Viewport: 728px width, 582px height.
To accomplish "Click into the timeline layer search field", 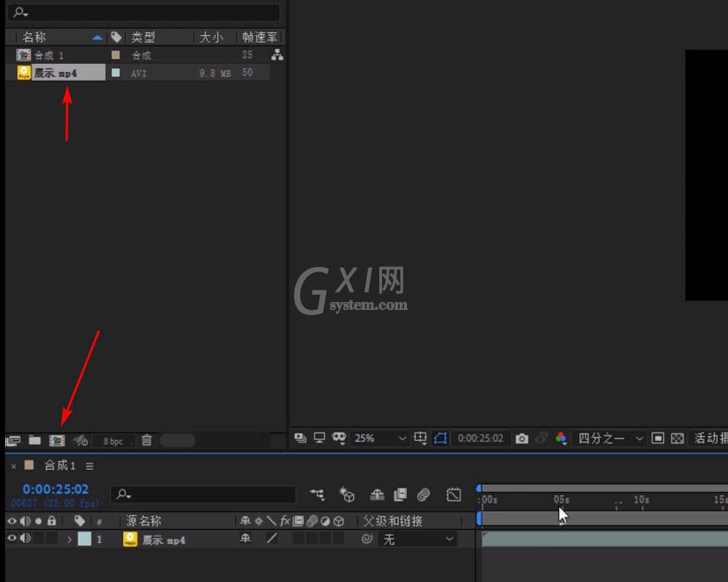I will pos(203,495).
